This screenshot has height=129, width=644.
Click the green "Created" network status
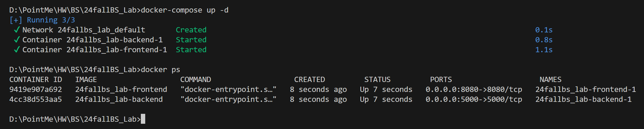pyautogui.click(x=191, y=30)
